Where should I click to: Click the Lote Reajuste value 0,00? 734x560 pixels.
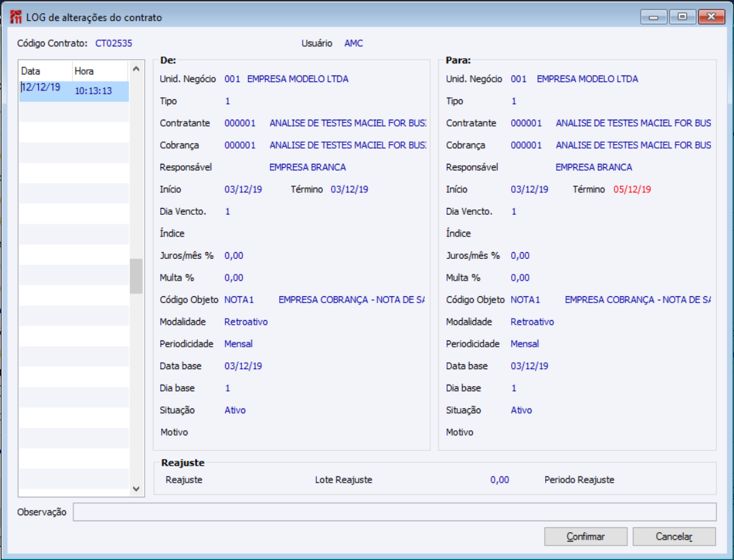click(500, 480)
